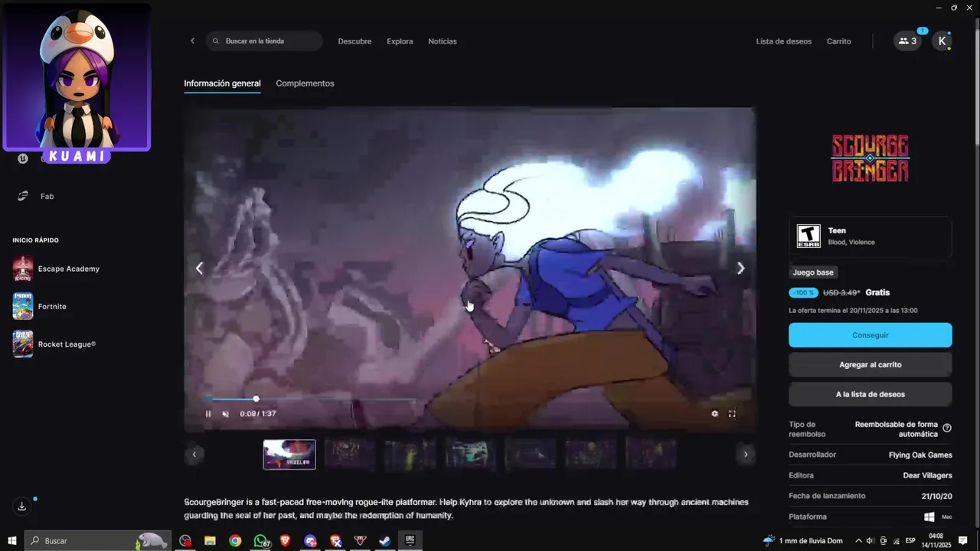Click A la lista de deseos
The width and height of the screenshot is (980, 551).
[871, 394]
